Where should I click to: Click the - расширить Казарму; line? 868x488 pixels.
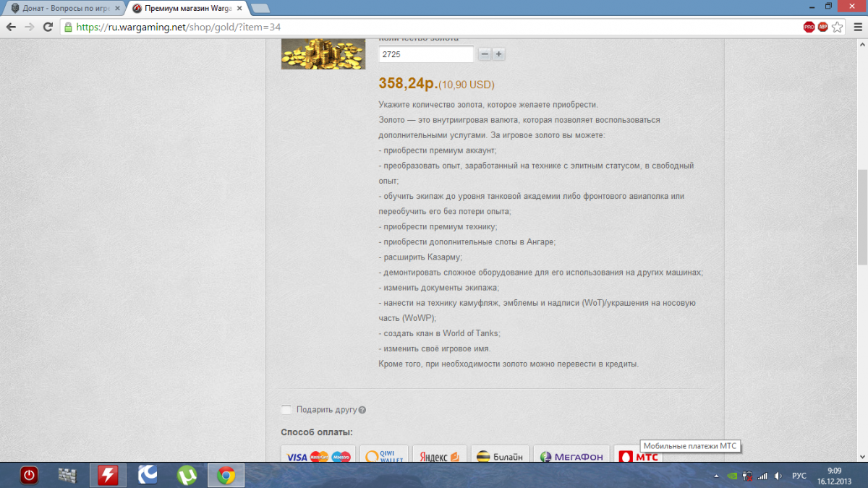420,257
